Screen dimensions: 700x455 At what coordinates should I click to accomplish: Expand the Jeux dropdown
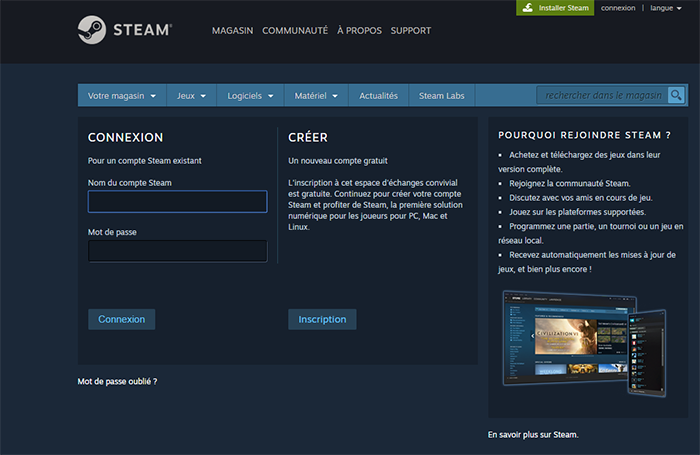pyautogui.click(x=192, y=96)
